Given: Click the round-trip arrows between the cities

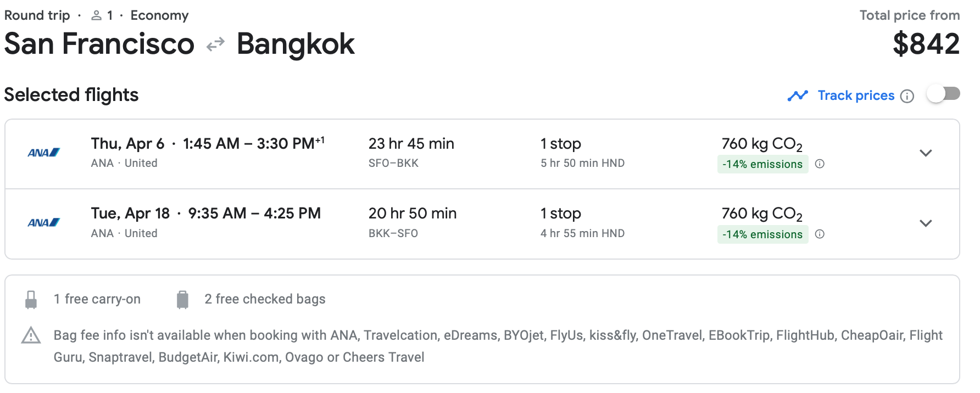Looking at the screenshot, I should (x=215, y=44).
